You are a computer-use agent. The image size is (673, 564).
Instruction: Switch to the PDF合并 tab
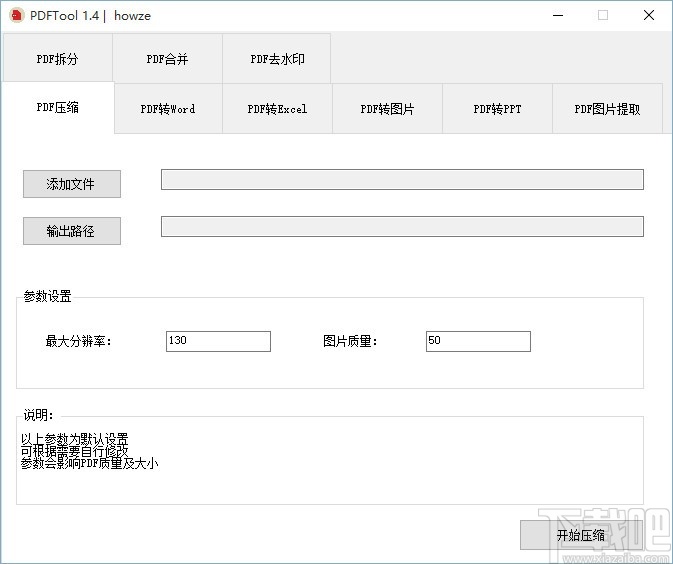pyautogui.click(x=167, y=58)
